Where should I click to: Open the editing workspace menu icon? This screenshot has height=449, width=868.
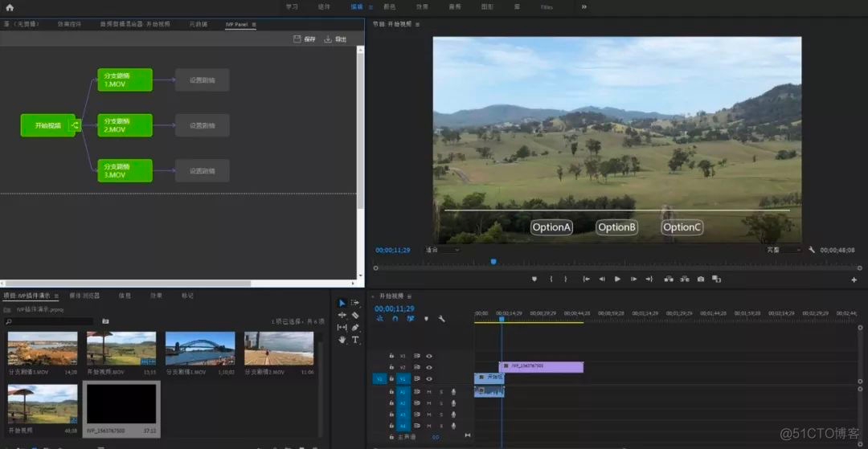point(371,7)
